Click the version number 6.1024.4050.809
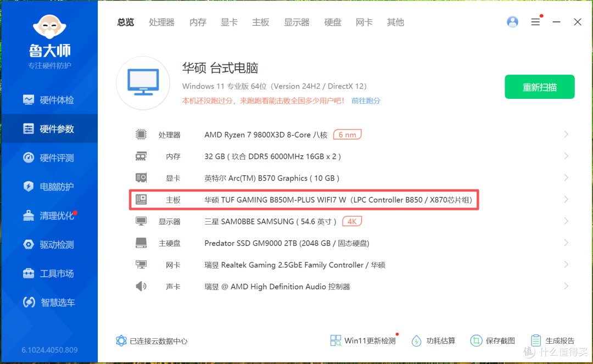This screenshot has width=593, height=364. tap(49, 350)
